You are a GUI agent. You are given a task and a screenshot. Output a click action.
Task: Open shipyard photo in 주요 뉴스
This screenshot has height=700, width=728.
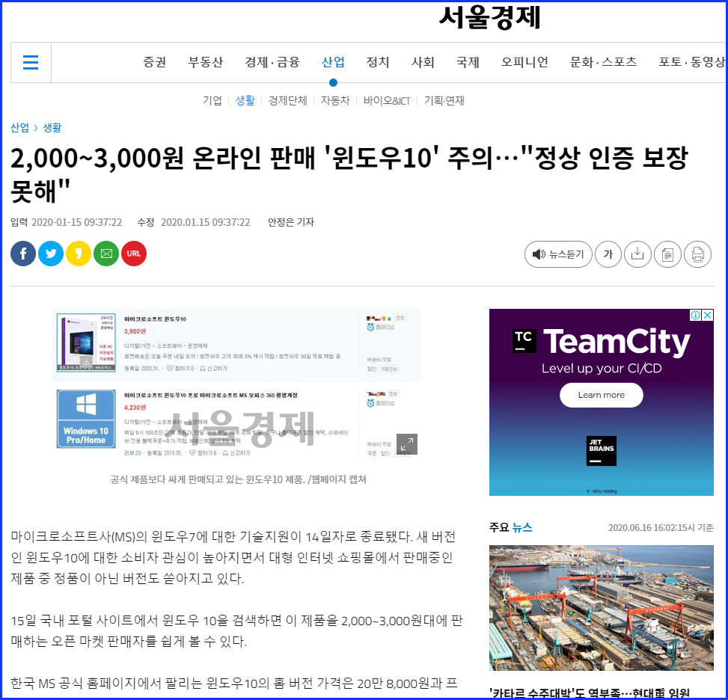602,607
